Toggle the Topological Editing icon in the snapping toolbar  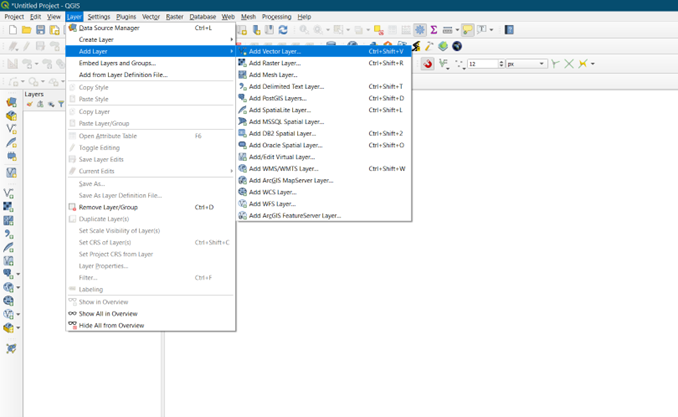coord(555,64)
